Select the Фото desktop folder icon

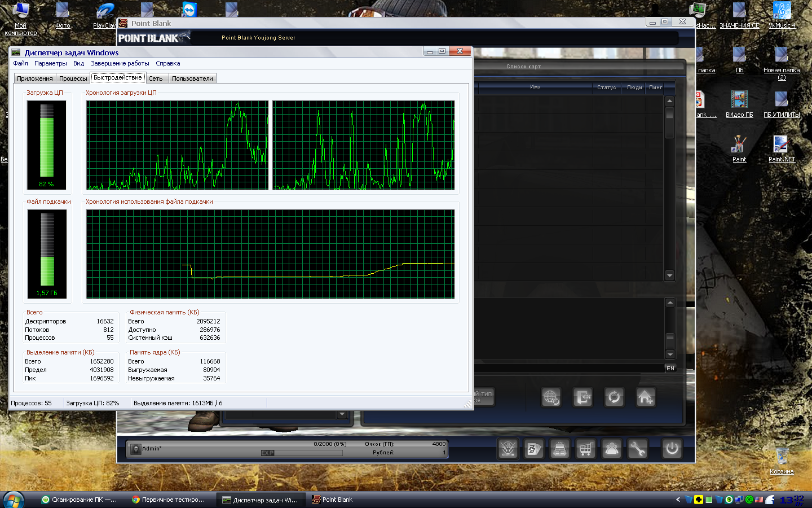tap(63, 15)
